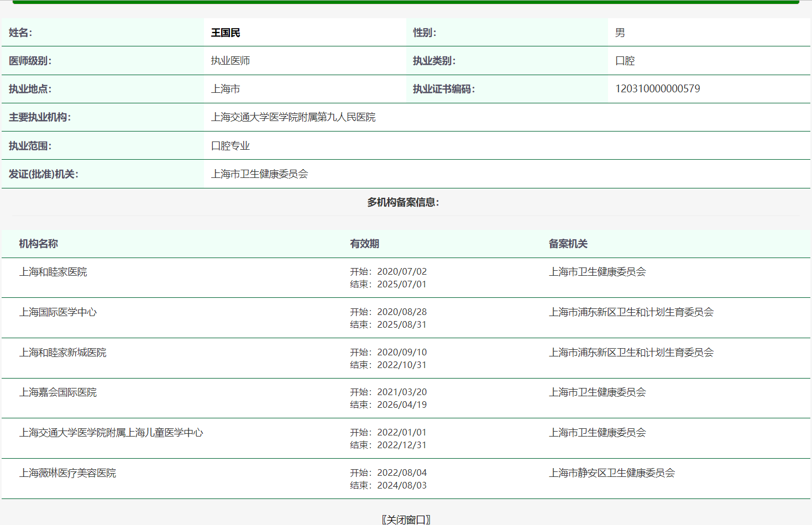Screen dimensions: 812x525
Task: Click the start date 2020/07/02
Action: 402,271
